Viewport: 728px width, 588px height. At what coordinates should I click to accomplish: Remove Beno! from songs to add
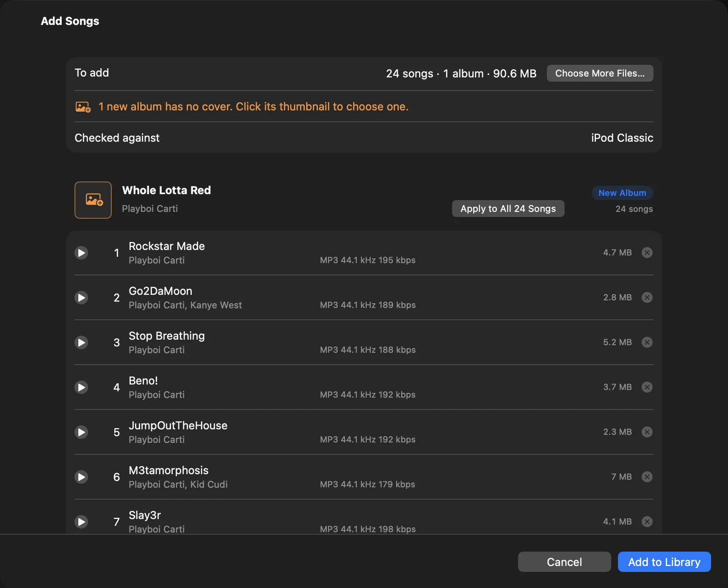click(647, 387)
